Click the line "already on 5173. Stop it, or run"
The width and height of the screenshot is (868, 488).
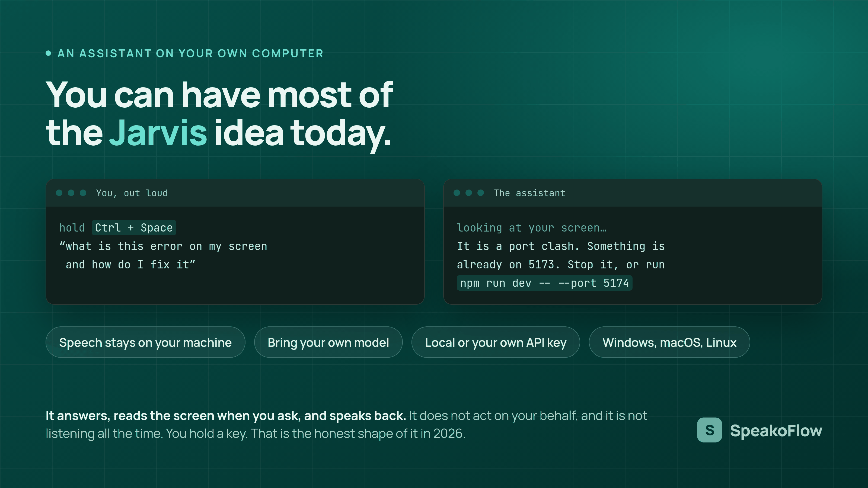click(x=561, y=265)
